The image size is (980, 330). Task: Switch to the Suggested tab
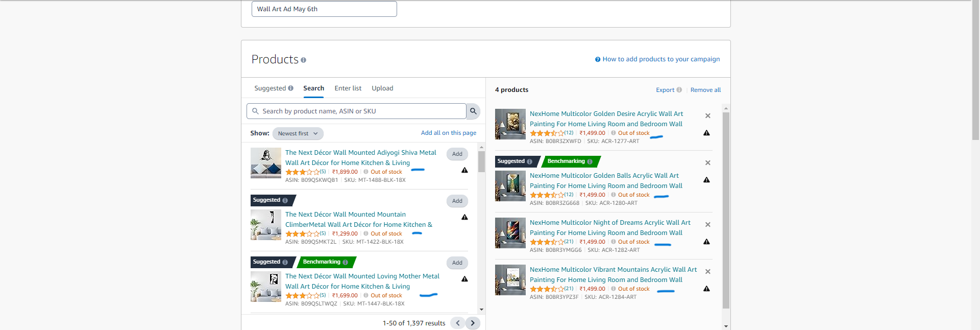(270, 88)
